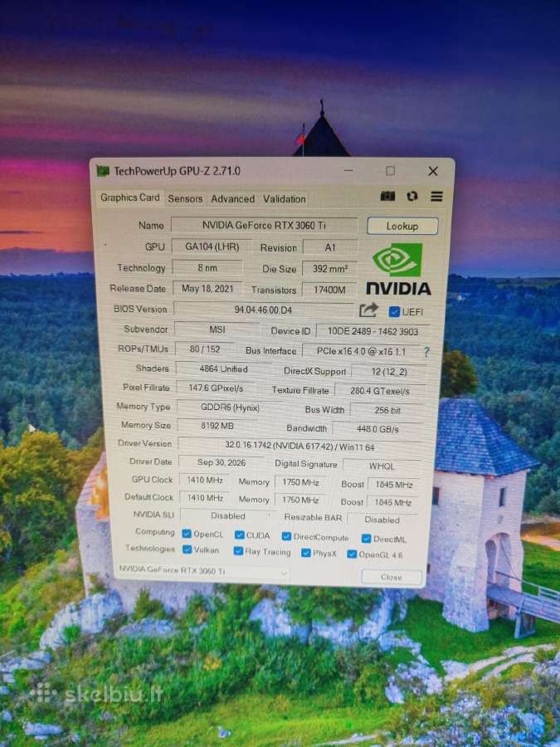
Task: Switch to the Graphics Card tab
Action: pyautogui.click(x=130, y=198)
